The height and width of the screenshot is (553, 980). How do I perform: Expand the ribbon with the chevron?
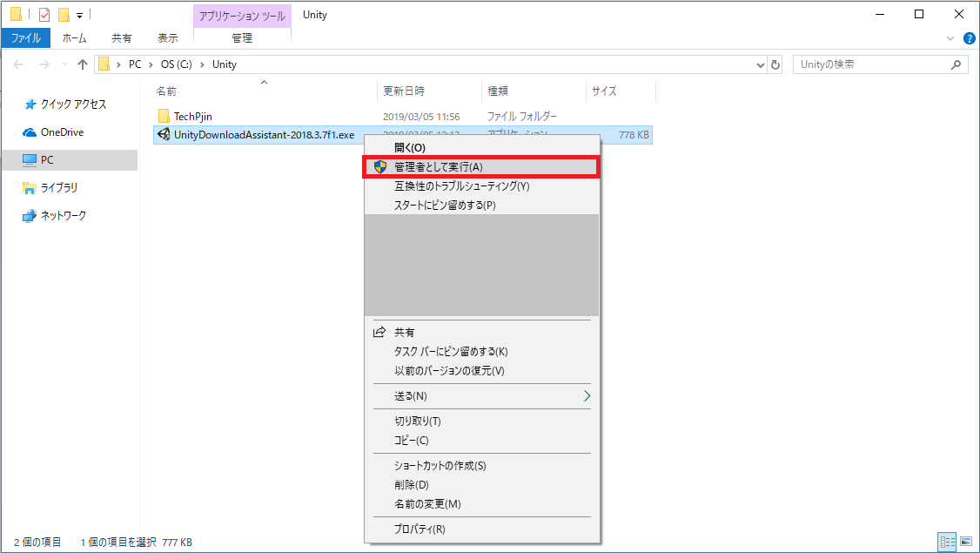(x=950, y=39)
